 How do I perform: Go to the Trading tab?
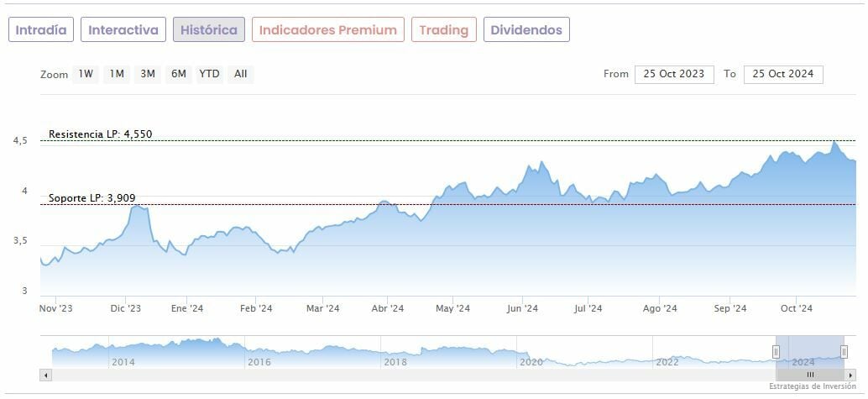443,30
